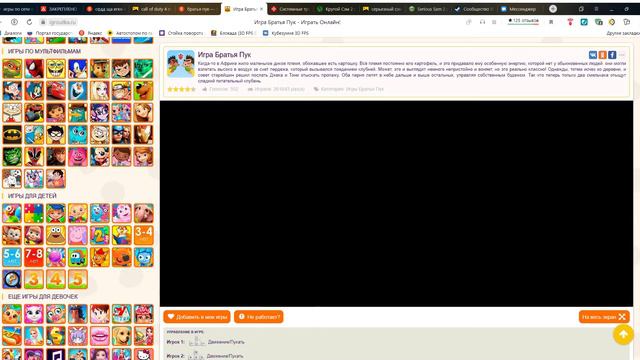Open the orange number 3 games icon
The height and width of the screenshot is (360, 640).
(34, 279)
